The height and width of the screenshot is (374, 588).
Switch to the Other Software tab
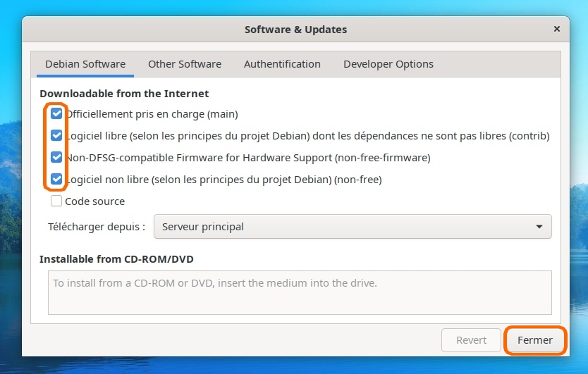click(185, 64)
